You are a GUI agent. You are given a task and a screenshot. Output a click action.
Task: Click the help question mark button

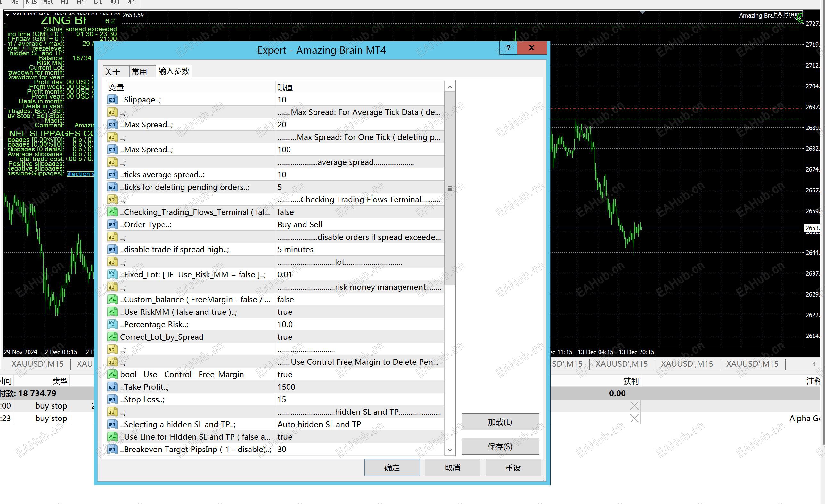(x=508, y=48)
